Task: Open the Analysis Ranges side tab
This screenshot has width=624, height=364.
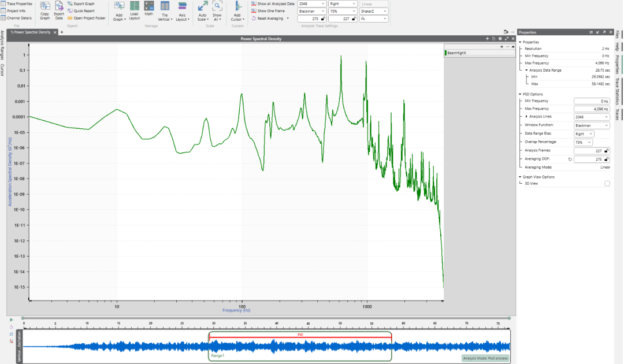Action: pyautogui.click(x=2, y=45)
